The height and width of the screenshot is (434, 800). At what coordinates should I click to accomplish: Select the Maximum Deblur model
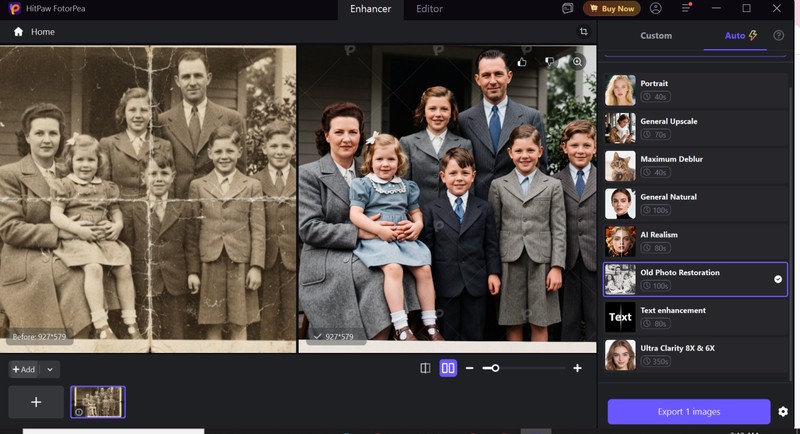[x=695, y=166]
